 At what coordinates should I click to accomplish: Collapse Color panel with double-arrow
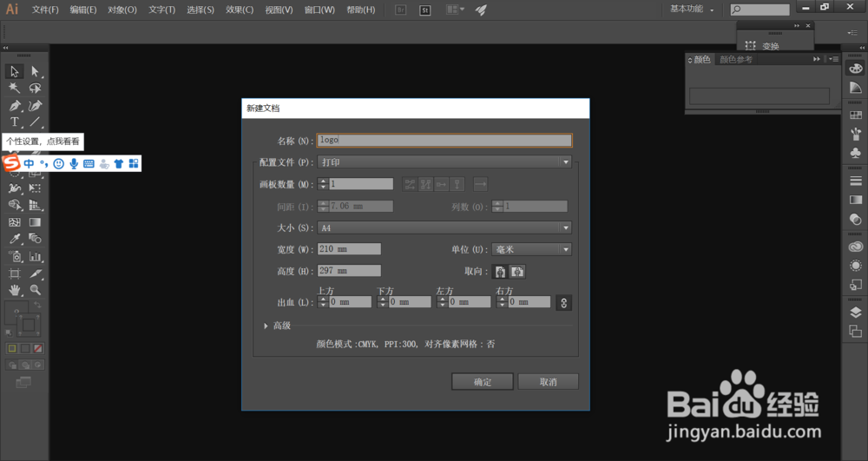pos(817,59)
